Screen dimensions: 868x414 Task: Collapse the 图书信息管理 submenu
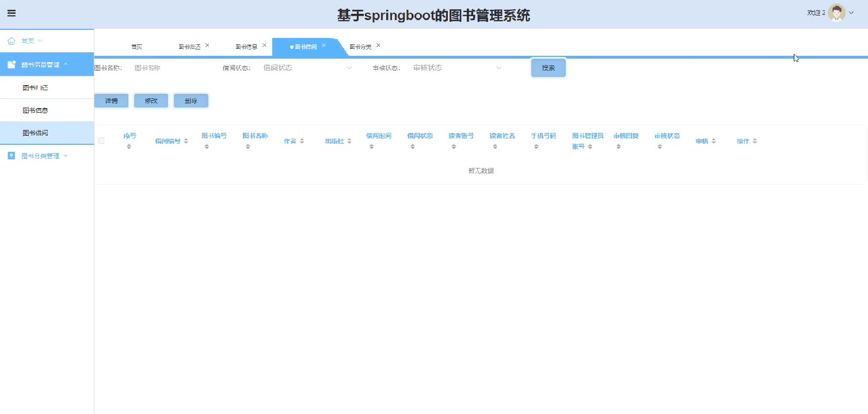coord(66,64)
